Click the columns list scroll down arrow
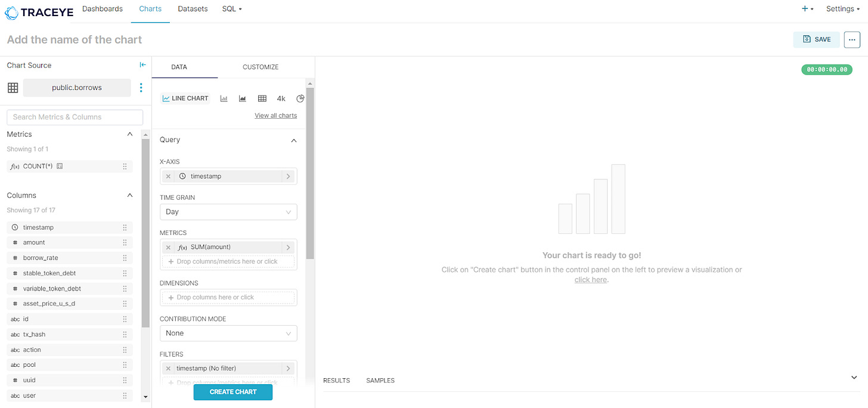Image resolution: width=868 pixels, height=408 pixels. (145, 397)
